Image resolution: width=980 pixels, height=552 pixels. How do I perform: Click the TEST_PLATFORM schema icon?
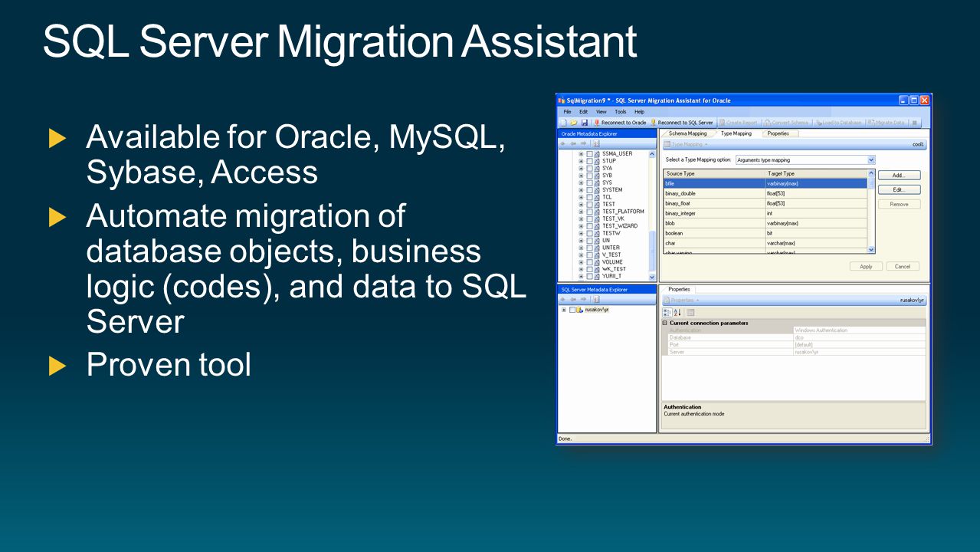598,212
